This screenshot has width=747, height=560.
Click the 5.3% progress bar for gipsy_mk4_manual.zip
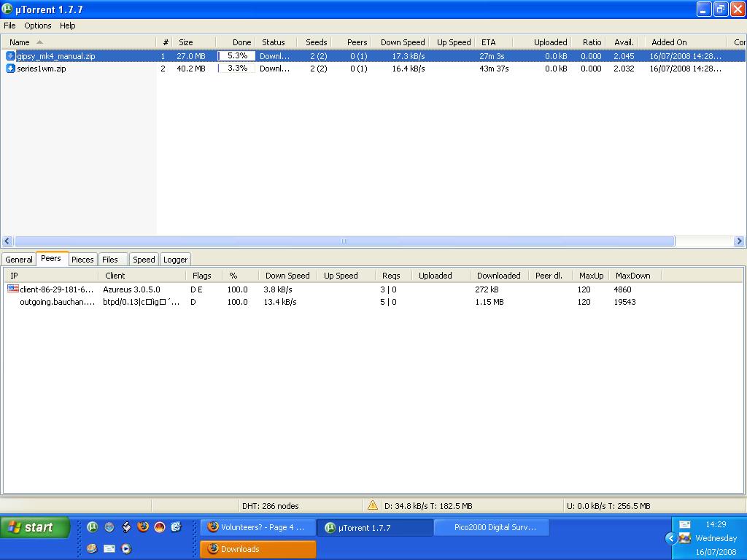[x=236, y=56]
